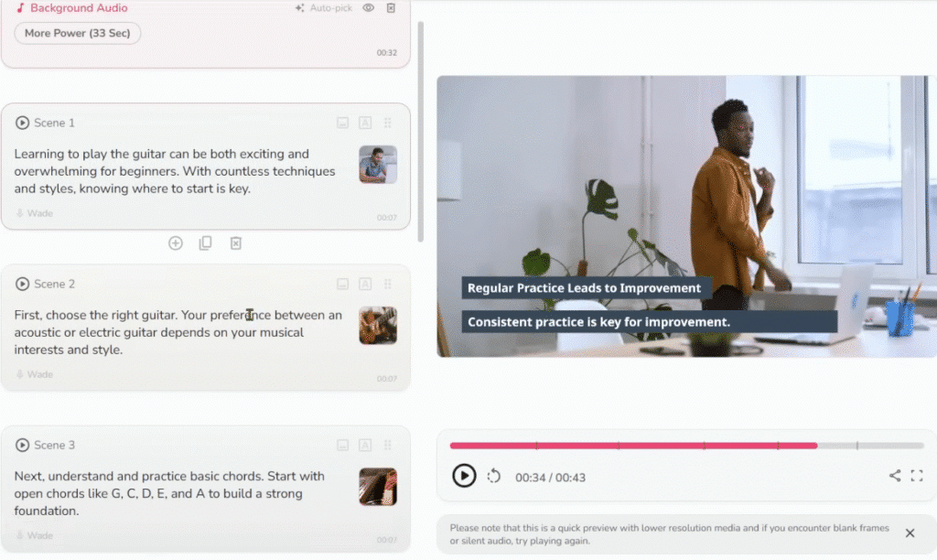This screenshot has width=937, height=560.
Task: Duplicate Scene 1 with copy icon
Action: (206, 243)
